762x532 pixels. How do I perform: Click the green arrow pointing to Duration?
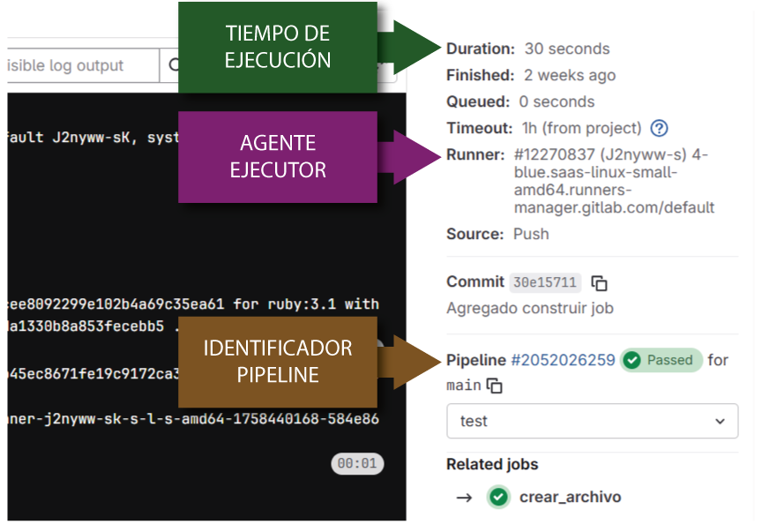(415, 48)
